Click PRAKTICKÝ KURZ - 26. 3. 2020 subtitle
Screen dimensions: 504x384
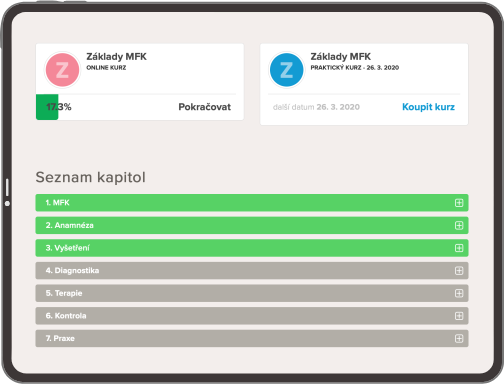click(x=355, y=68)
